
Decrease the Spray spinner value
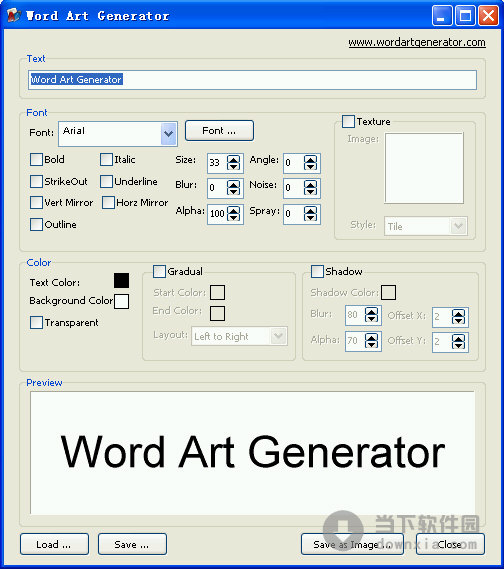(310, 217)
